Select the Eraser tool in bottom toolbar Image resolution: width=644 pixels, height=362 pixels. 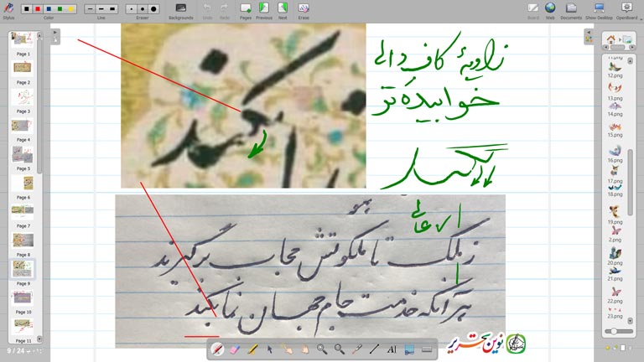click(234, 349)
